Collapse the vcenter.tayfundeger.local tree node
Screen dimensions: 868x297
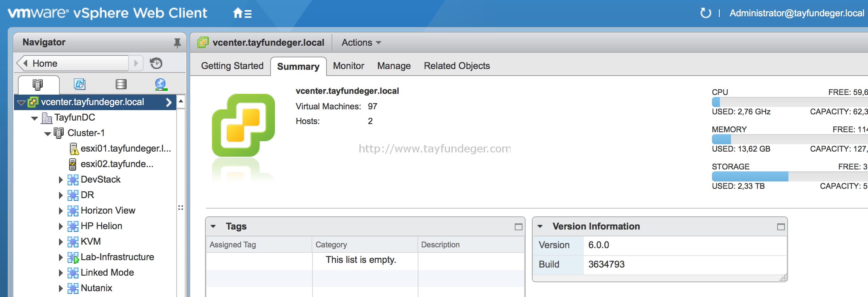click(x=21, y=103)
